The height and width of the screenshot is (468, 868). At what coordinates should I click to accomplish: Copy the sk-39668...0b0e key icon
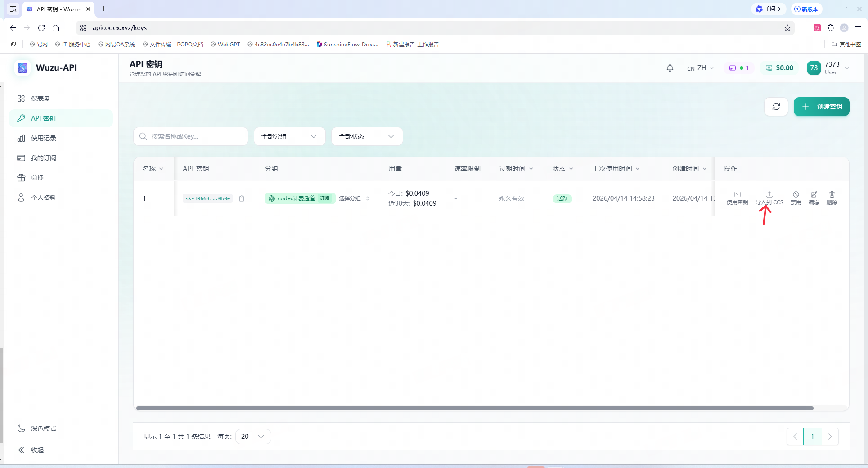(242, 198)
